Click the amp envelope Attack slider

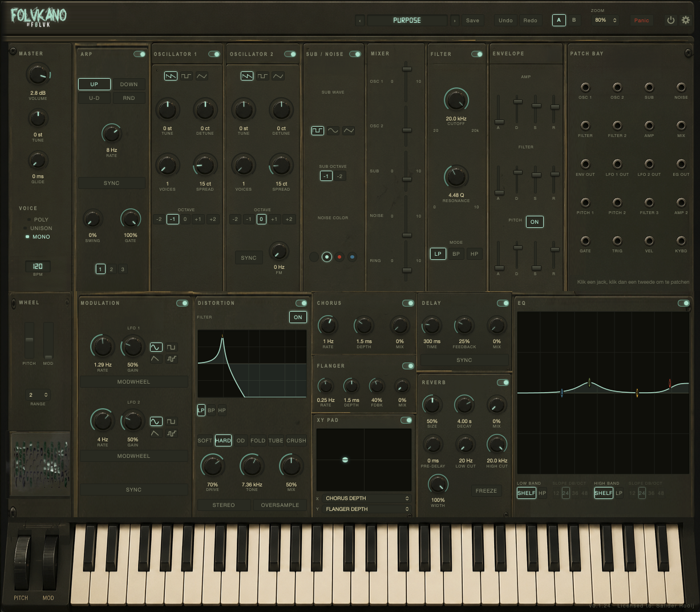point(499,122)
